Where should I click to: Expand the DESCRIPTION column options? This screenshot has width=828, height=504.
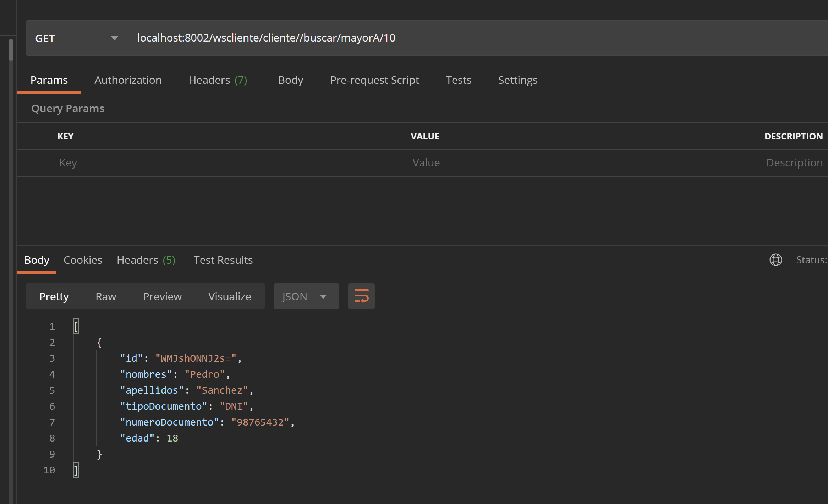click(794, 136)
